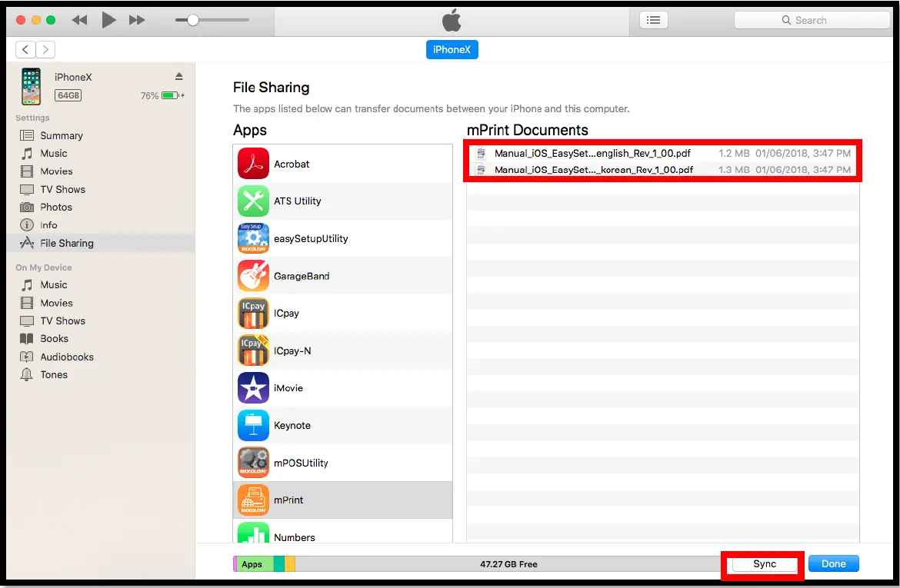Click the Sync button
Screen dimensions: 900x588
click(x=762, y=563)
